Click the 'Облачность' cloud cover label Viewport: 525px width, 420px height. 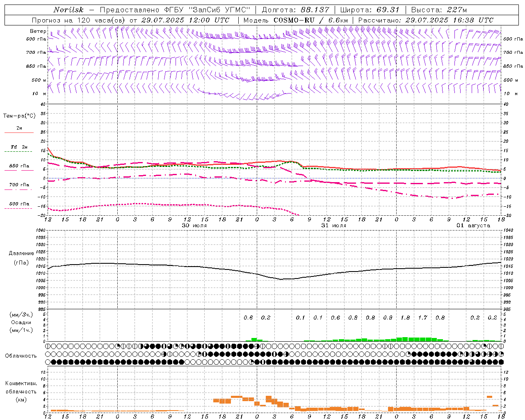point(21,356)
